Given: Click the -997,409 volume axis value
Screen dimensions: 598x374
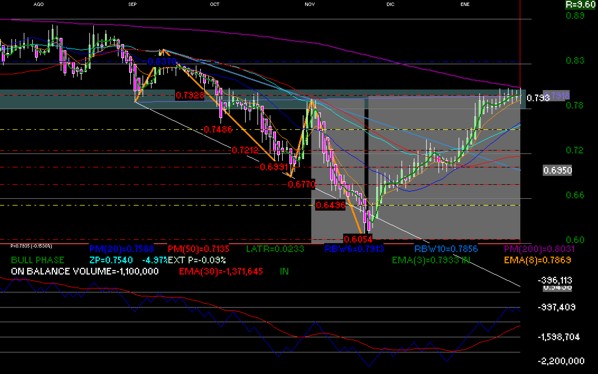Looking at the screenshot, I should click(x=556, y=307).
